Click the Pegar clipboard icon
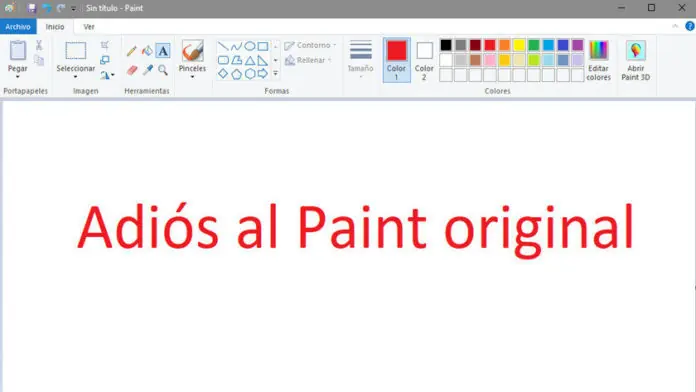This screenshot has height=392, width=696. point(18,50)
